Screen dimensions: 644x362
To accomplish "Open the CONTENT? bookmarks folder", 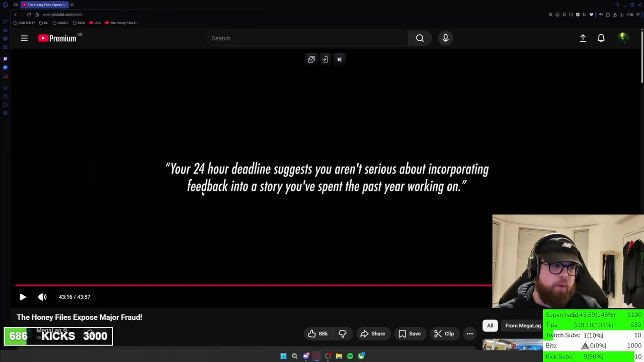I will 24,23.
